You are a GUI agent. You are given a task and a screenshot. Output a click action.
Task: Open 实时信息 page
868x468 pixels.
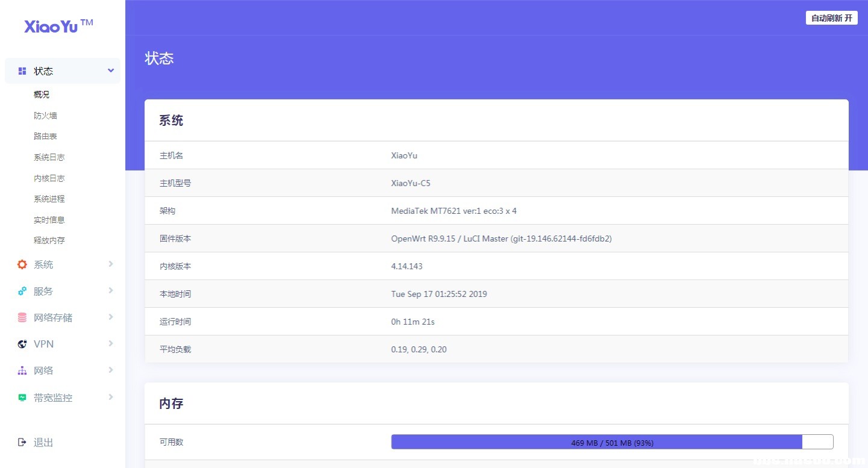coord(49,220)
